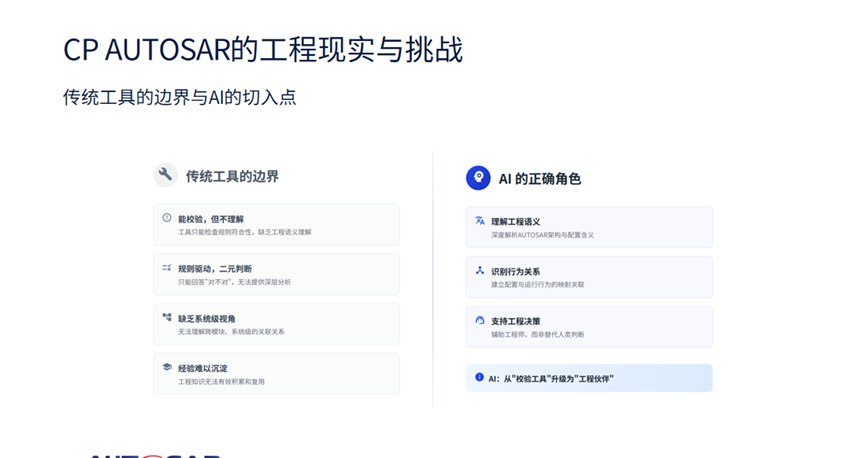Click the graduation cap icon beside 经验难以沉淀
This screenshot has height=458, width=865.
click(x=167, y=367)
